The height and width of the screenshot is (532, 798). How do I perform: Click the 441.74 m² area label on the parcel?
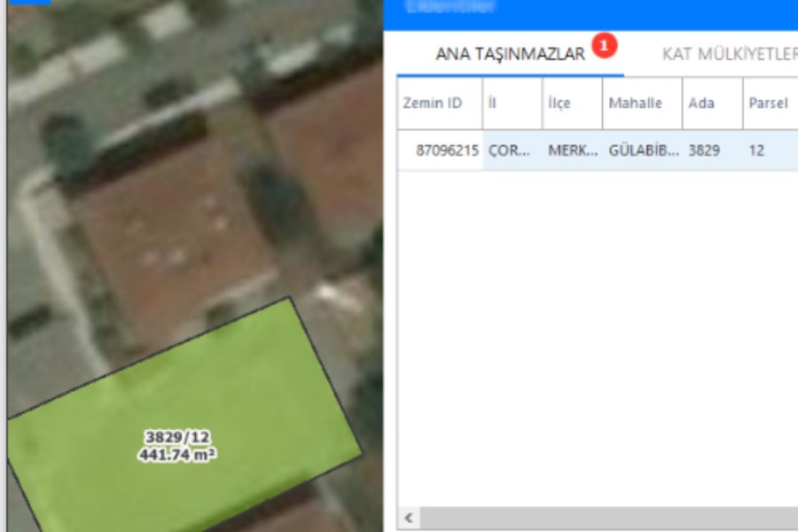177,455
